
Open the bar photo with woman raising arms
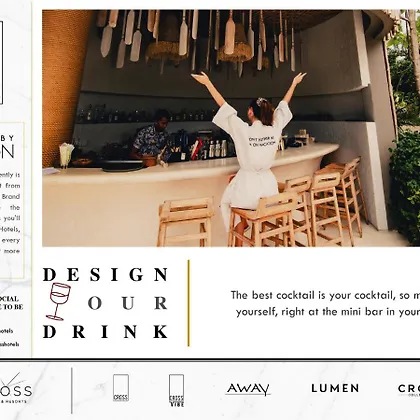[x=231, y=128]
